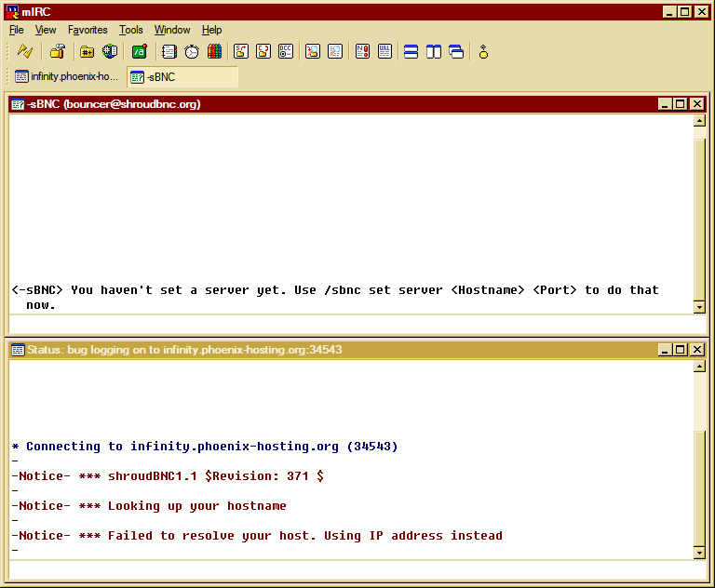
Task: Switch to -sBNC switchbar button
Action: click(182, 76)
